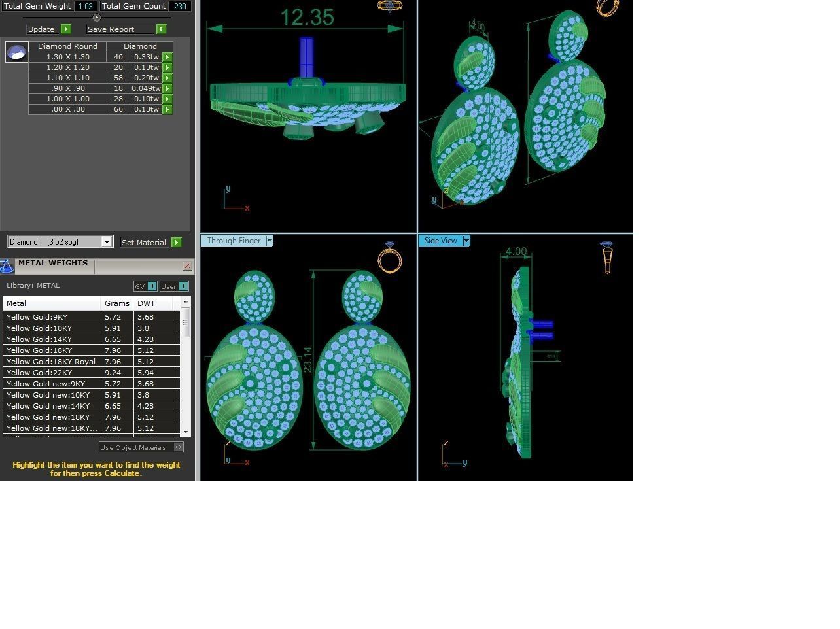
Task: Select the Yellow Gold:10KY row
Action: 92,328
